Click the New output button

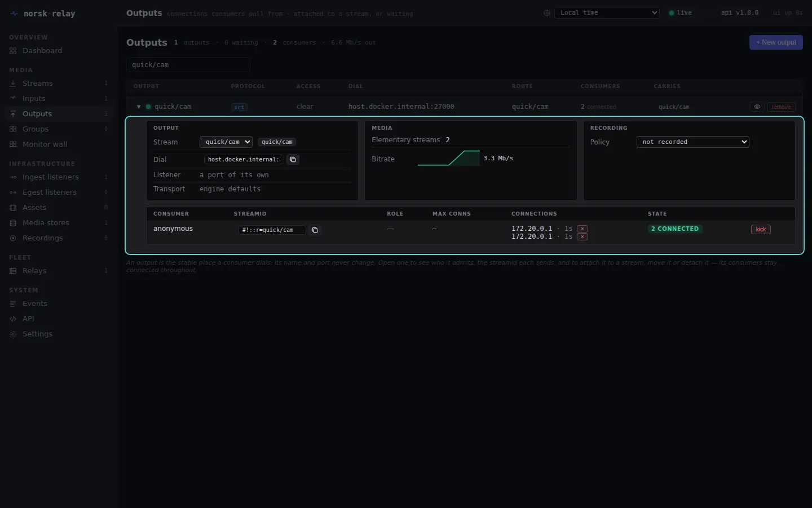pos(776,42)
